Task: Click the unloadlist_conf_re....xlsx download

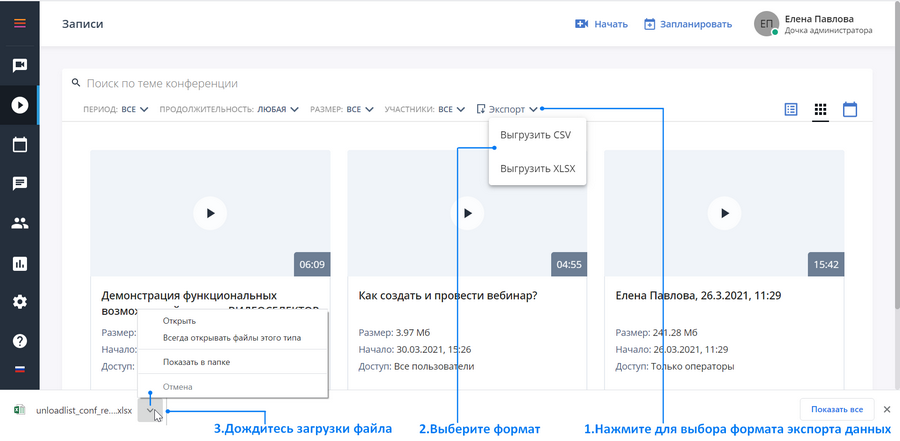Action: pos(84,411)
